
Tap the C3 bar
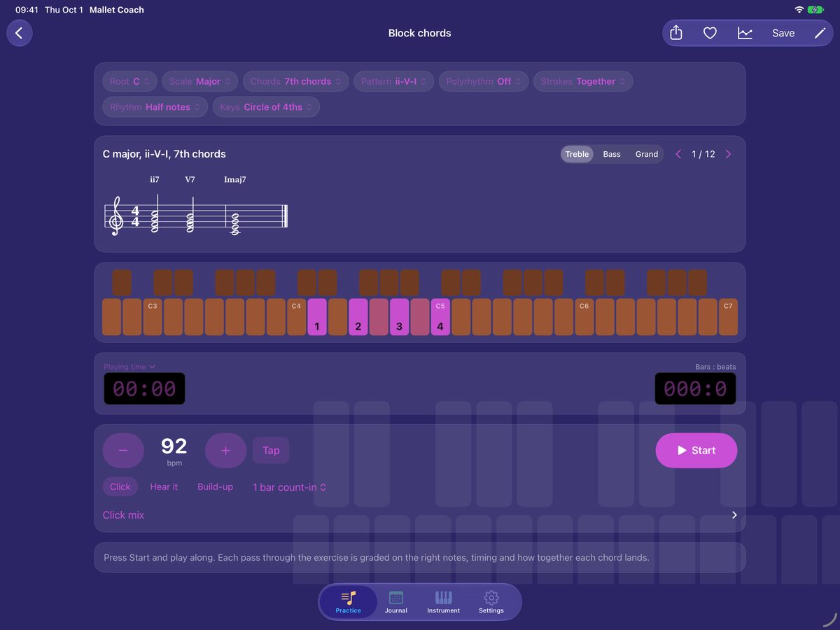pos(153,317)
